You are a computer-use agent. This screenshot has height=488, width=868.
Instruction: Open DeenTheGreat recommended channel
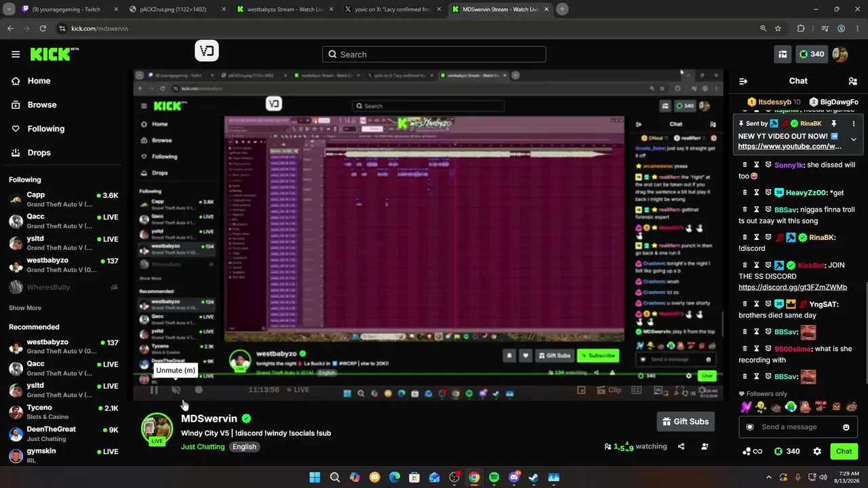64,434
